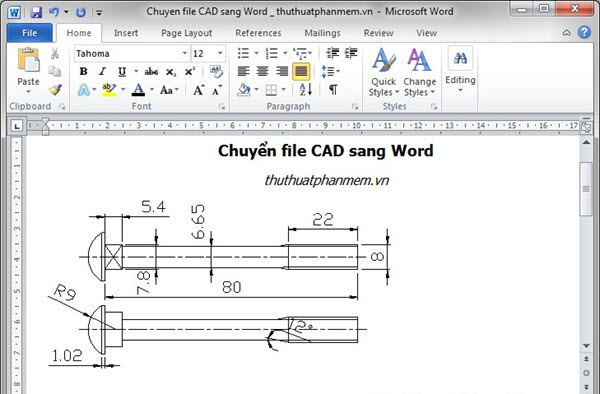Click the Text Effects glowing A icon
The image size is (600, 394).
(x=83, y=90)
